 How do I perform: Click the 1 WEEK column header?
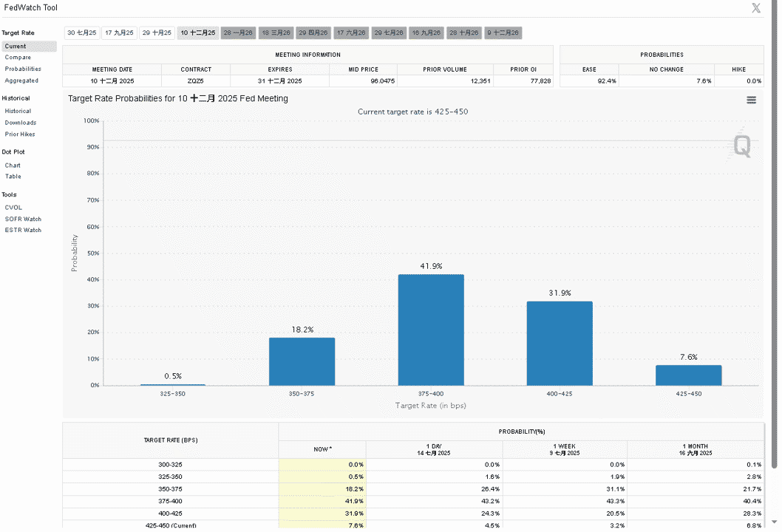pyautogui.click(x=565, y=449)
